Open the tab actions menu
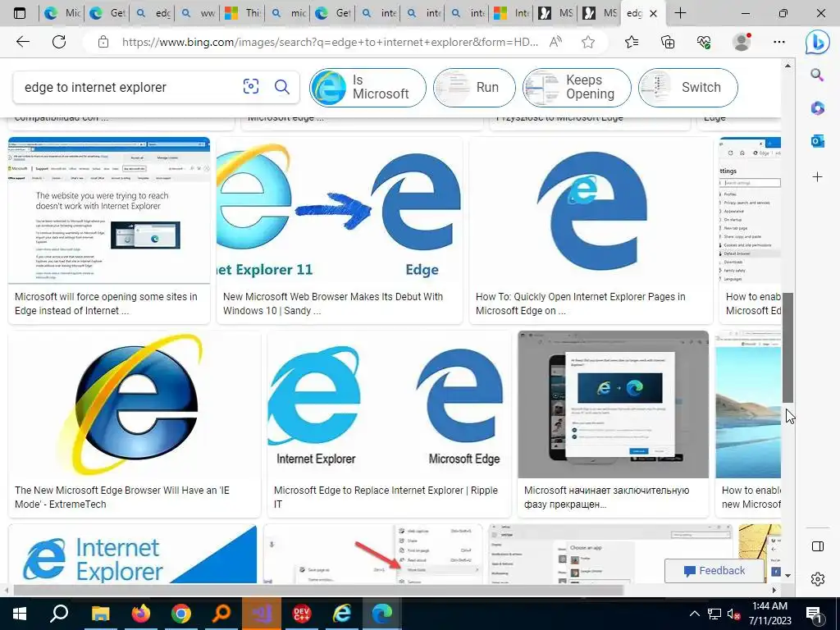 (x=20, y=13)
